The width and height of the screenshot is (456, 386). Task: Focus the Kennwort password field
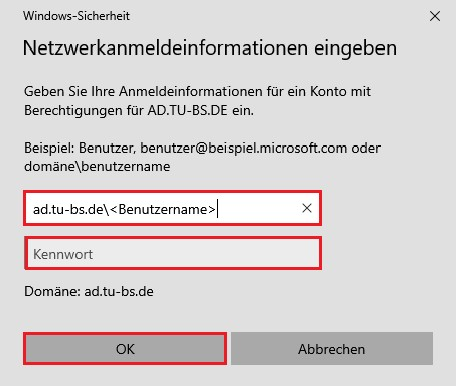click(x=173, y=254)
